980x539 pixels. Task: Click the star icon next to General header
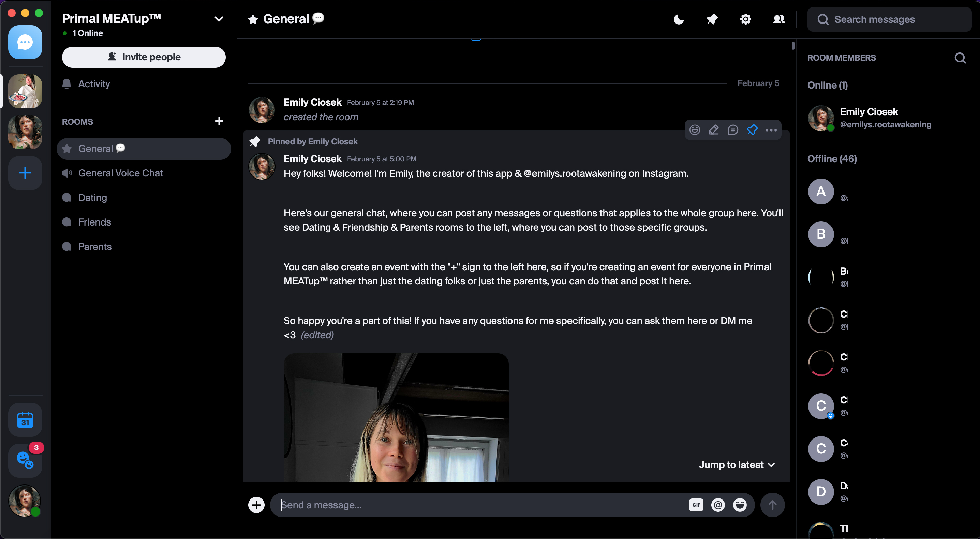[253, 19]
